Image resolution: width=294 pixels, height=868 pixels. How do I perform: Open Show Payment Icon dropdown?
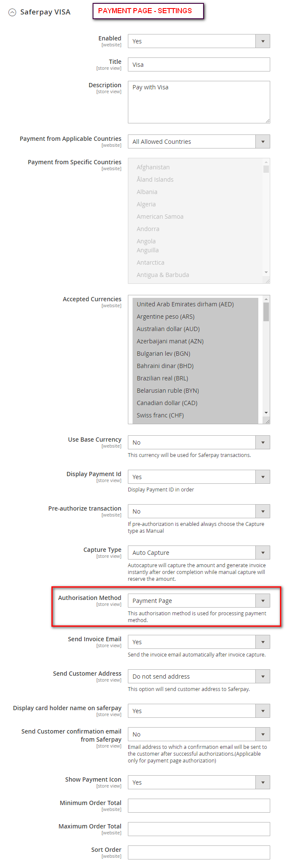(198, 782)
